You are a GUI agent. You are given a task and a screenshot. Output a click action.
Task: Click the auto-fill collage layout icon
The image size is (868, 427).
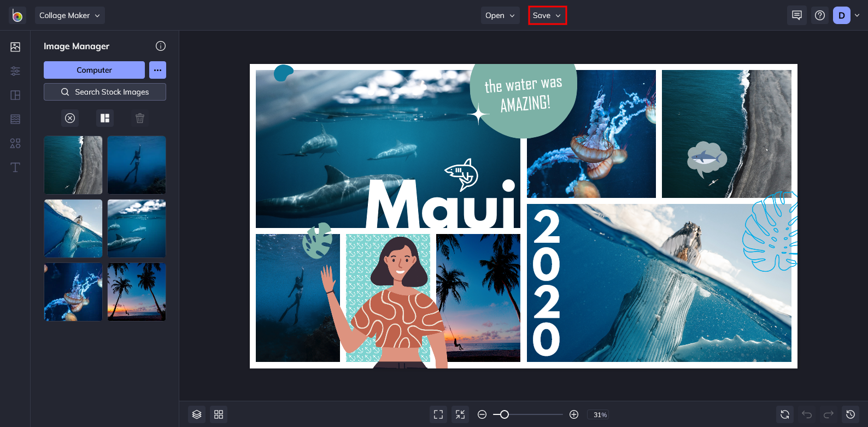(105, 118)
